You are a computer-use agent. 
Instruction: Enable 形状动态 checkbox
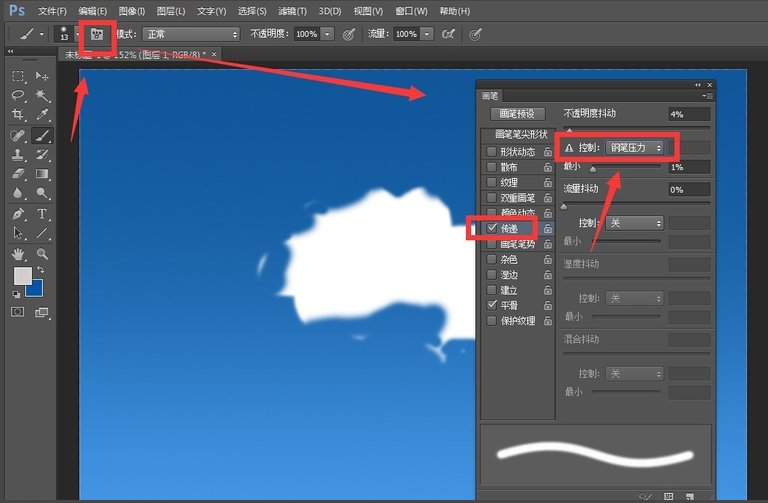tap(491, 152)
